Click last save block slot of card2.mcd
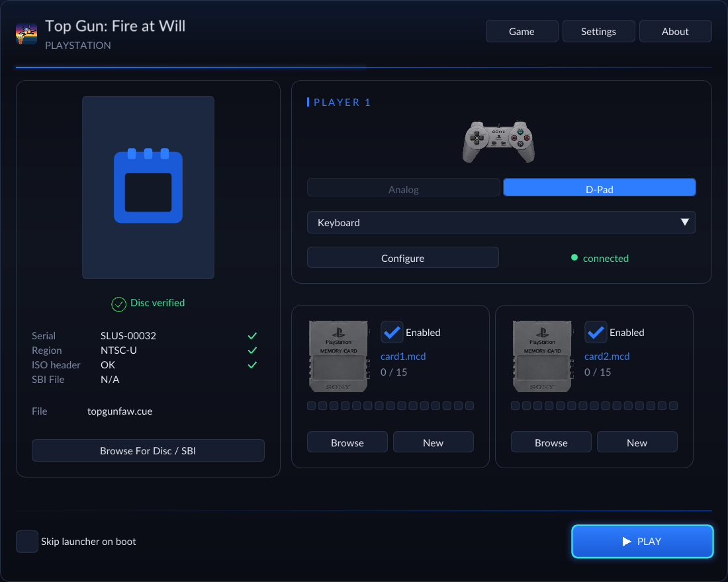This screenshot has height=582, width=728. [673, 405]
